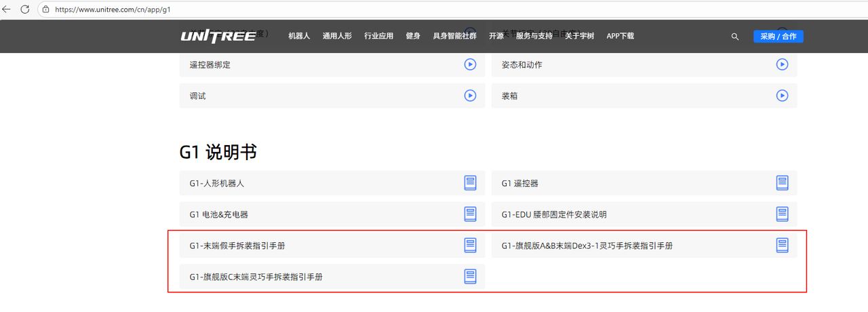This screenshot has height=312, width=868.
Task: Open the 服务与支持 menu
Action: pos(534,36)
